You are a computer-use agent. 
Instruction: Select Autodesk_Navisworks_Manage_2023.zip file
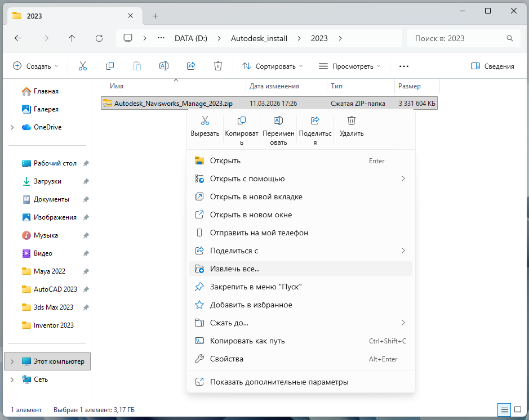pos(269,104)
